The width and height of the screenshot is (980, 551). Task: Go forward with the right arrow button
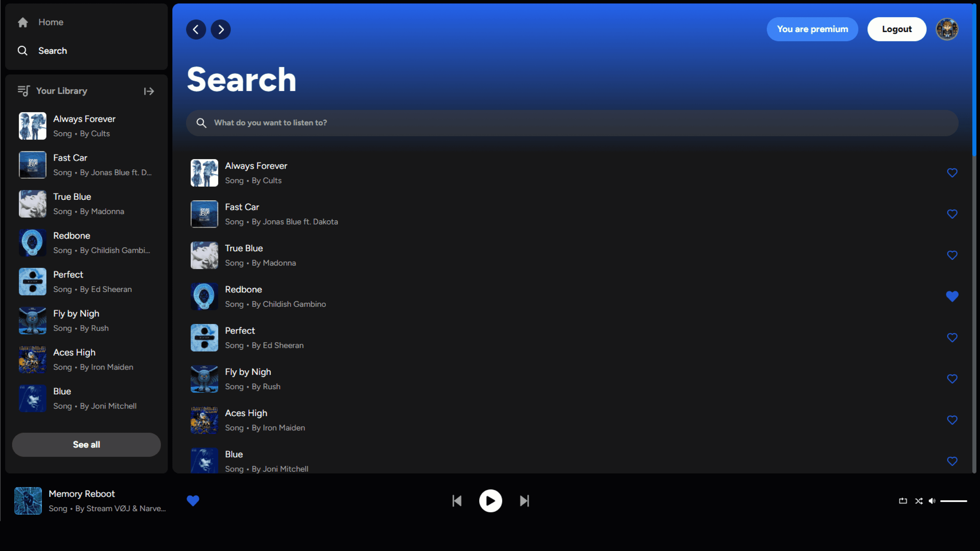(x=221, y=29)
